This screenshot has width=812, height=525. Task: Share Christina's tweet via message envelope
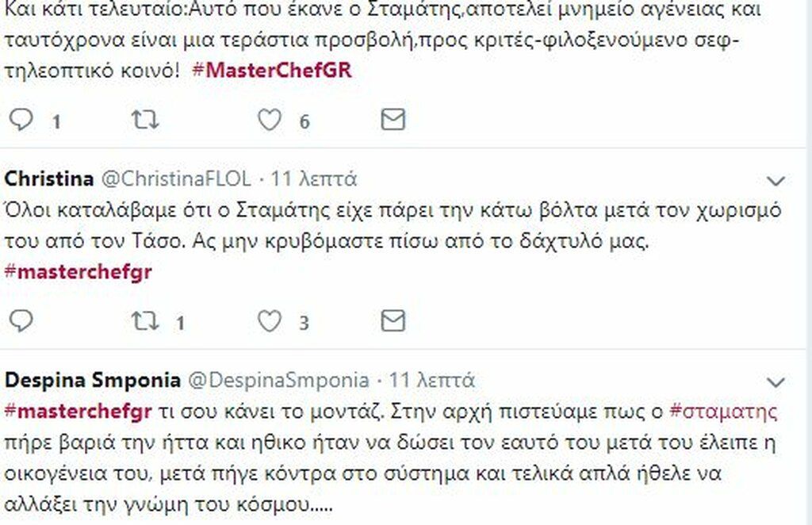click(x=393, y=320)
